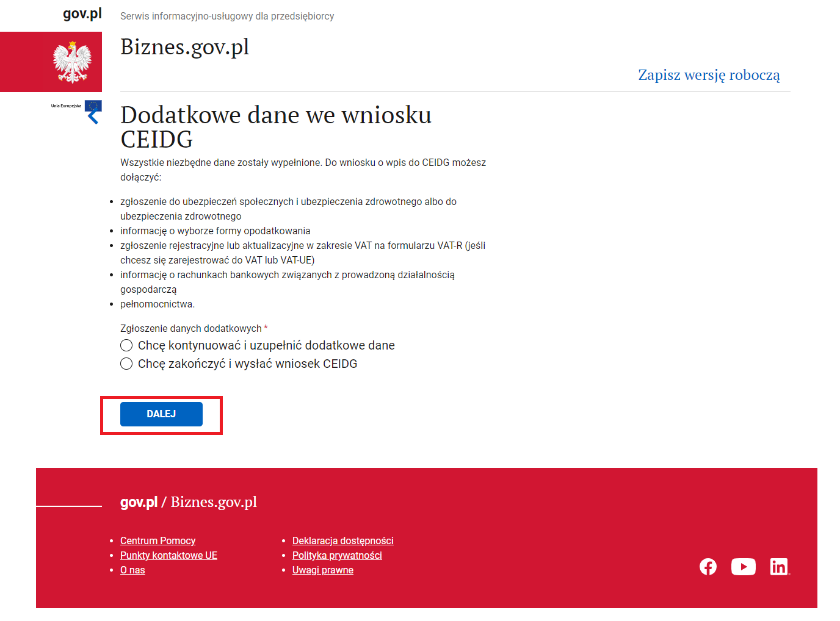840x621 pixels.
Task: Open the LinkedIn icon in footer
Action: [x=780, y=567]
